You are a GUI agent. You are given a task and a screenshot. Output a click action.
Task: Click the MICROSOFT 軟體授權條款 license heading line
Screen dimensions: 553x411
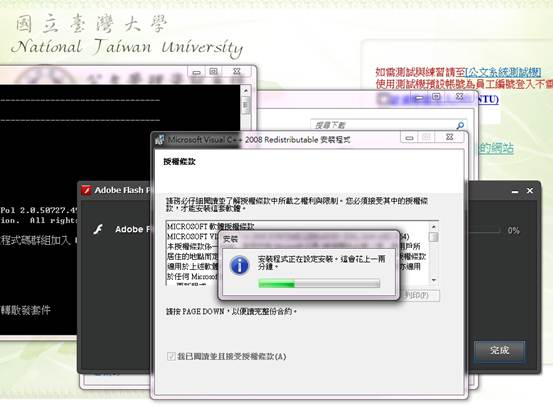pyautogui.click(x=211, y=226)
